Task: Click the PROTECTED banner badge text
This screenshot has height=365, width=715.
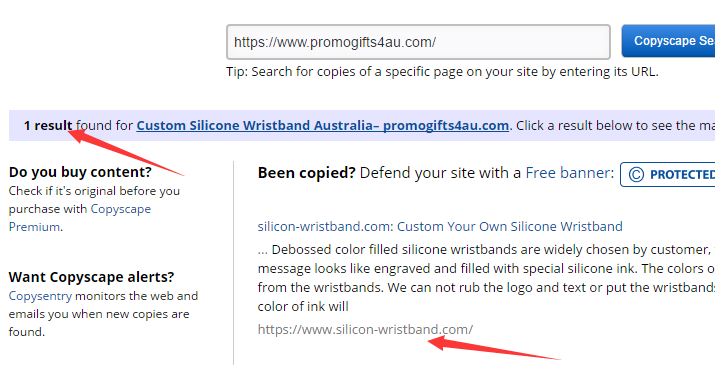Action: click(x=682, y=175)
